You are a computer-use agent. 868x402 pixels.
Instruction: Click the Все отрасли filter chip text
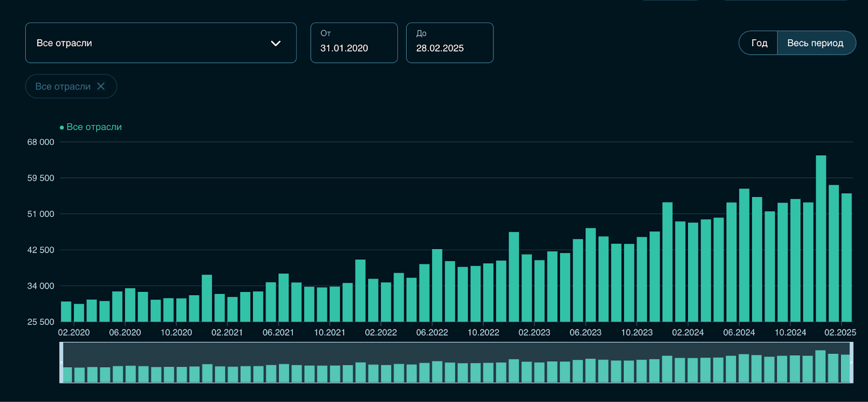[63, 86]
